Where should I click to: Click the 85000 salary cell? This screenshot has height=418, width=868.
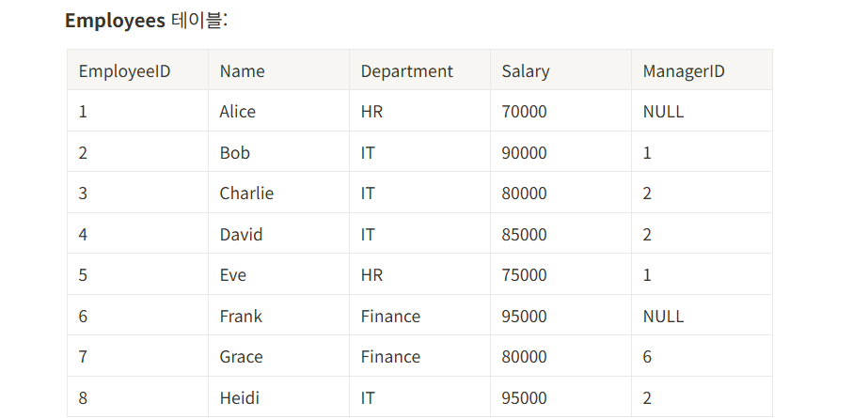(x=524, y=235)
